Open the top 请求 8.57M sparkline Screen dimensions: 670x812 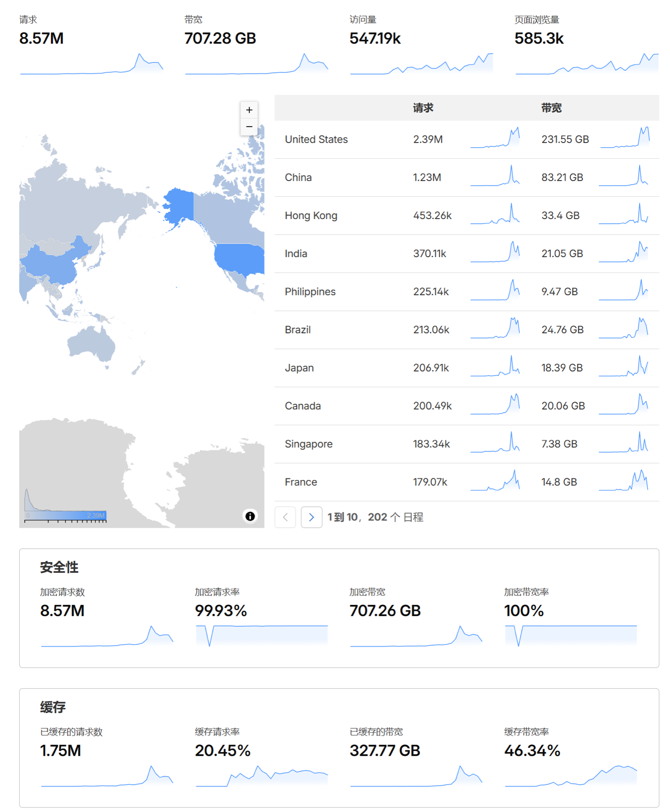point(92,65)
